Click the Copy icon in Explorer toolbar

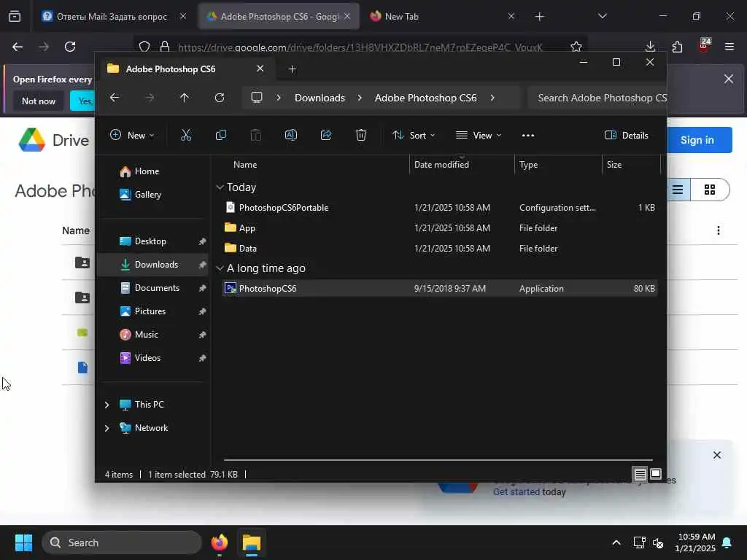[x=220, y=135]
